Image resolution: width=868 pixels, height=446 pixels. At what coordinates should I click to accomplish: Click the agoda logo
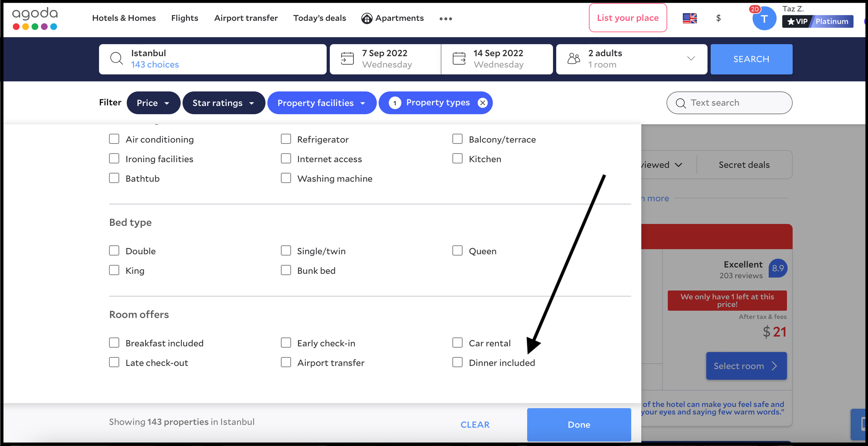35,18
